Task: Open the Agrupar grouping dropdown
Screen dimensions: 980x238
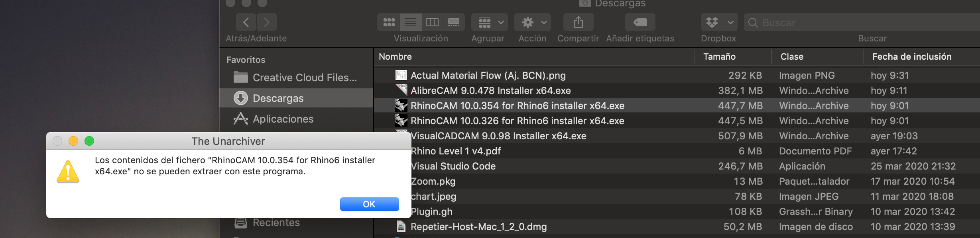Action: (x=490, y=22)
